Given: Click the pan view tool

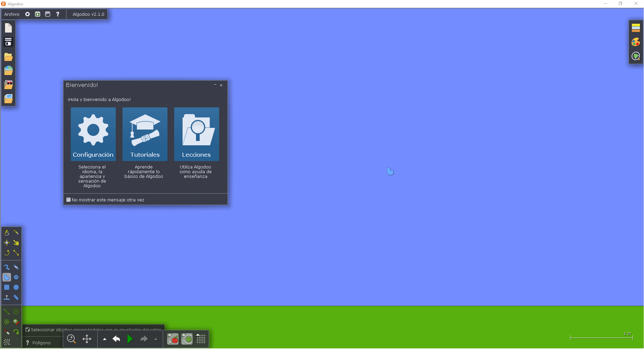Looking at the screenshot, I should 87,339.
